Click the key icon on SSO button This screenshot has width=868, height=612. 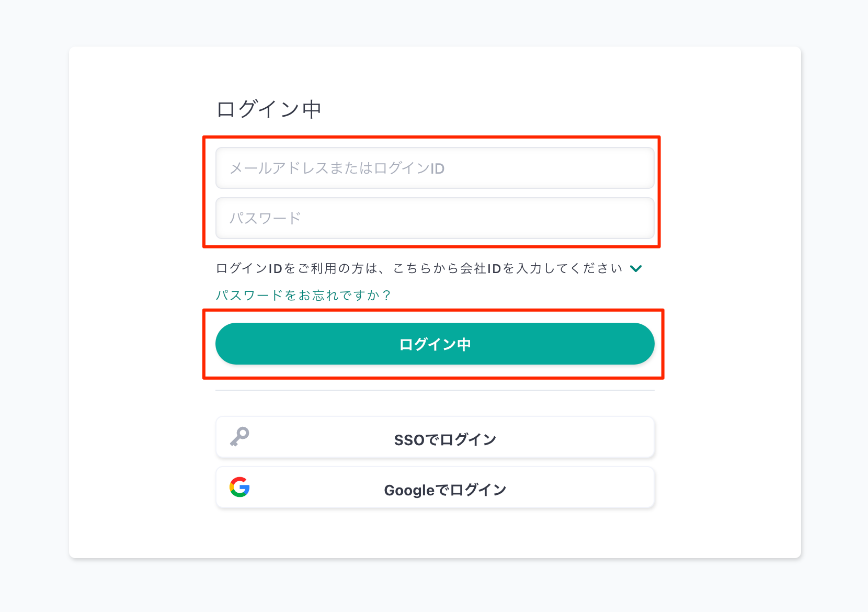coord(240,436)
